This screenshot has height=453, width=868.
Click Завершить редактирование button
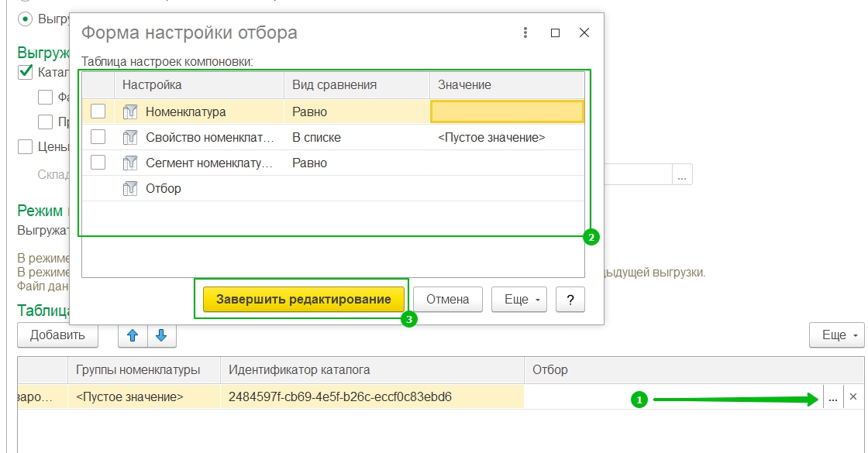click(x=303, y=299)
